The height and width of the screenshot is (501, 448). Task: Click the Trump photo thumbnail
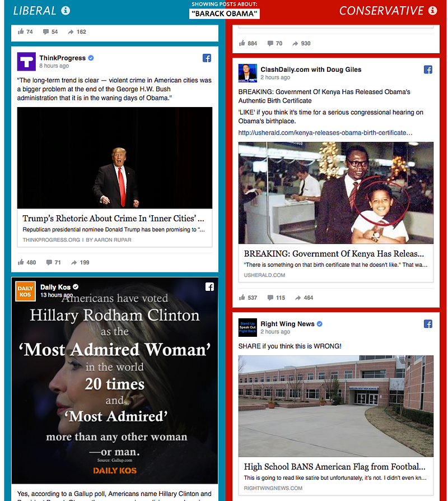click(x=115, y=158)
